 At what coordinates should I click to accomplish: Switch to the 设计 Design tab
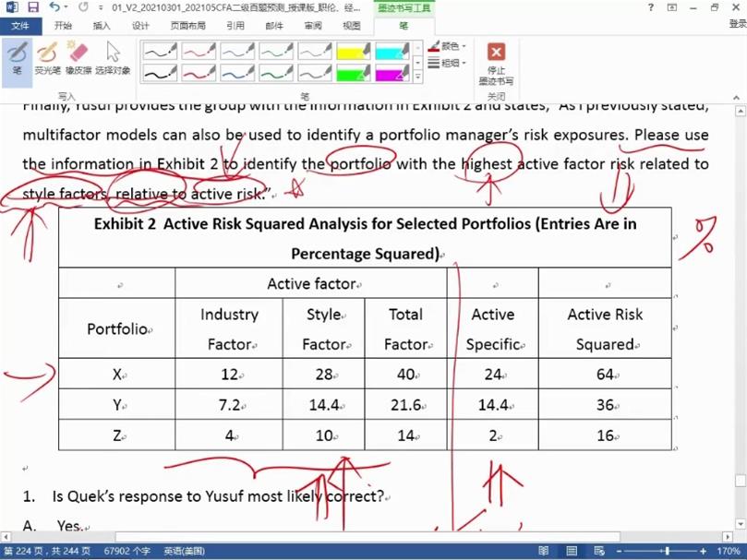click(x=140, y=26)
